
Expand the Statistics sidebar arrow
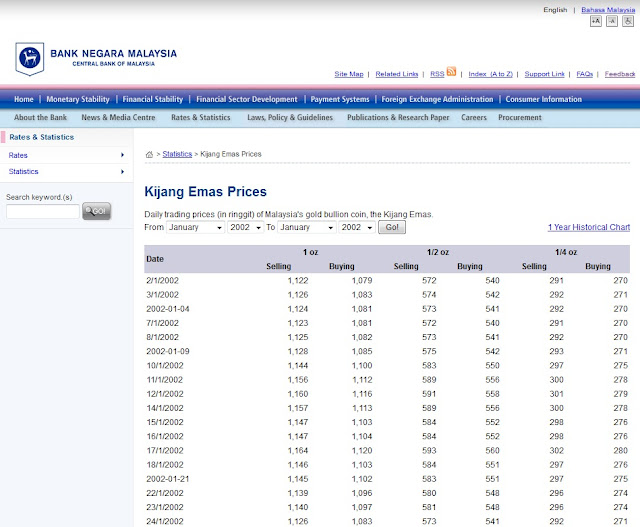pos(122,171)
